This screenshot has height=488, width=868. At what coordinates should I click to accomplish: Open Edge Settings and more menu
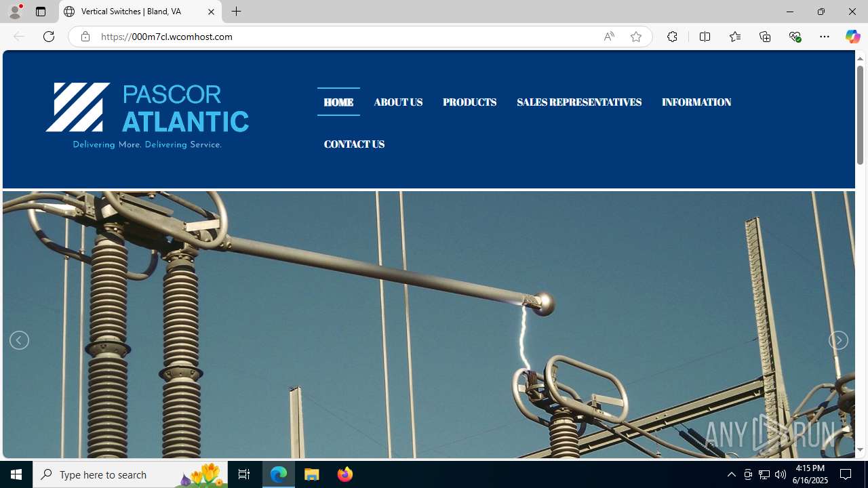pos(825,37)
